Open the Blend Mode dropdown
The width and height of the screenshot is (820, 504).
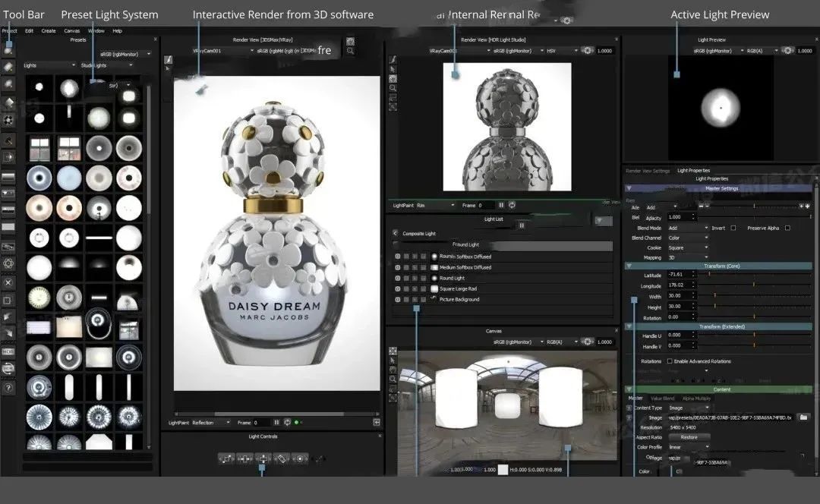(687, 228)
